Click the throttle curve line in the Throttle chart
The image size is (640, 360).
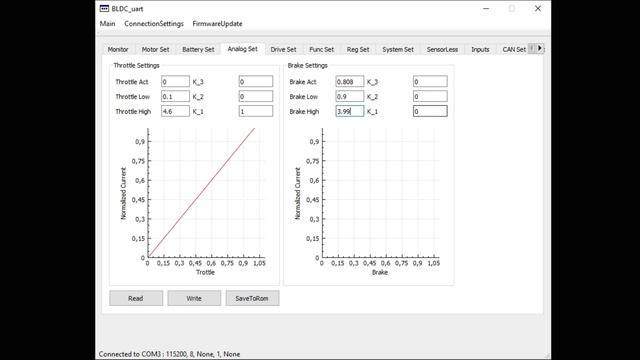point(201,193)
